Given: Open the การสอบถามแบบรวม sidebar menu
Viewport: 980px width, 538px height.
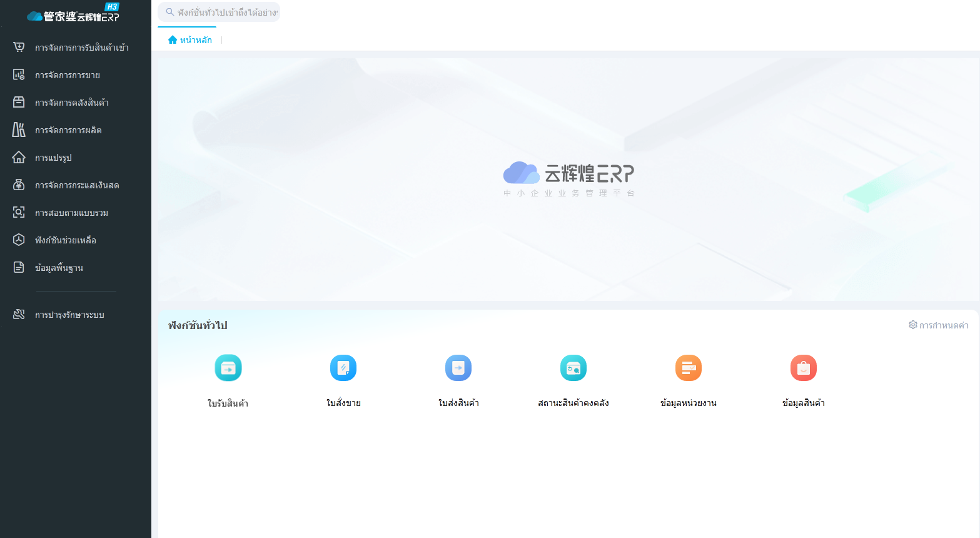Looking at the screenshot, I should [x=71, y=213].
